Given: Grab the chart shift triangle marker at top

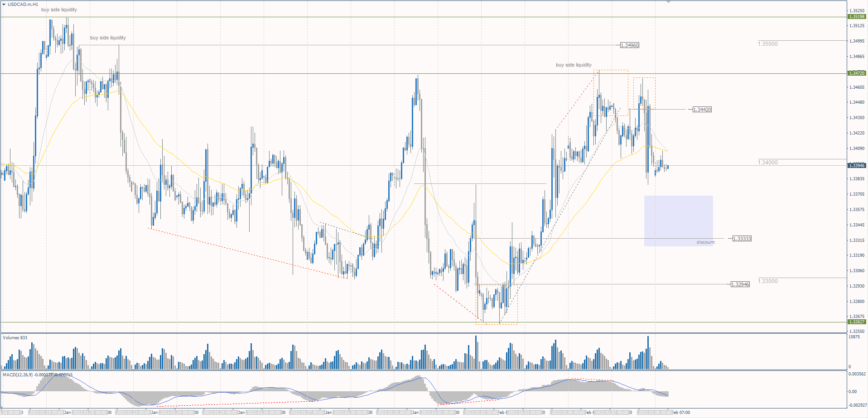Looking at the screenshot, I should 668,2.
